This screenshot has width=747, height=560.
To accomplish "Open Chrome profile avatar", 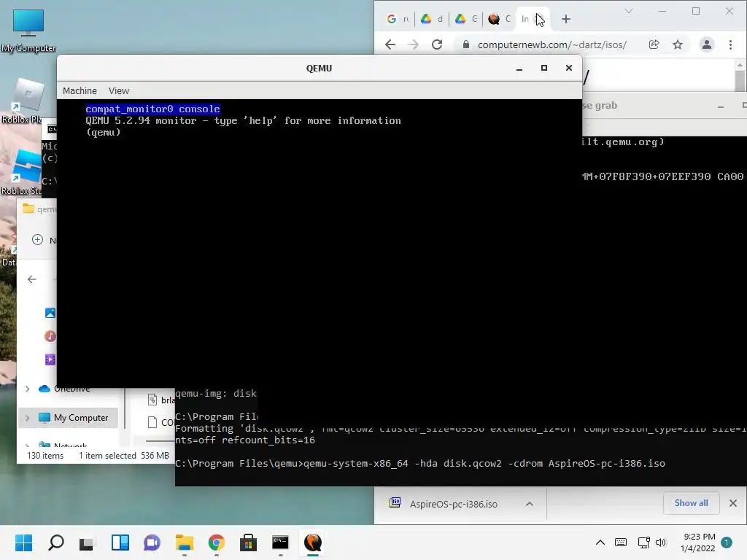I will [706, 44].
